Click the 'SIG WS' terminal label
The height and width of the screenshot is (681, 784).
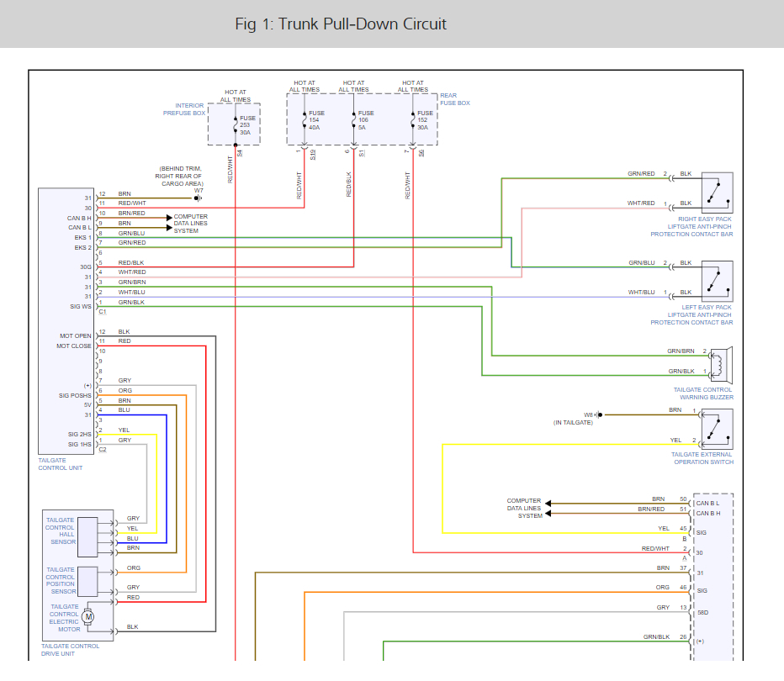click(x=81, y=306)
